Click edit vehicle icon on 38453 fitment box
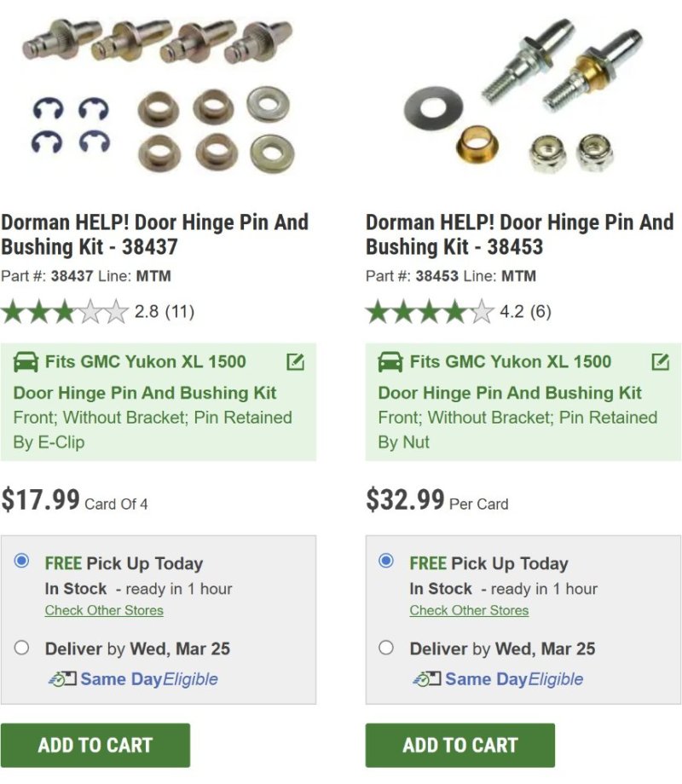 (660, 362)
